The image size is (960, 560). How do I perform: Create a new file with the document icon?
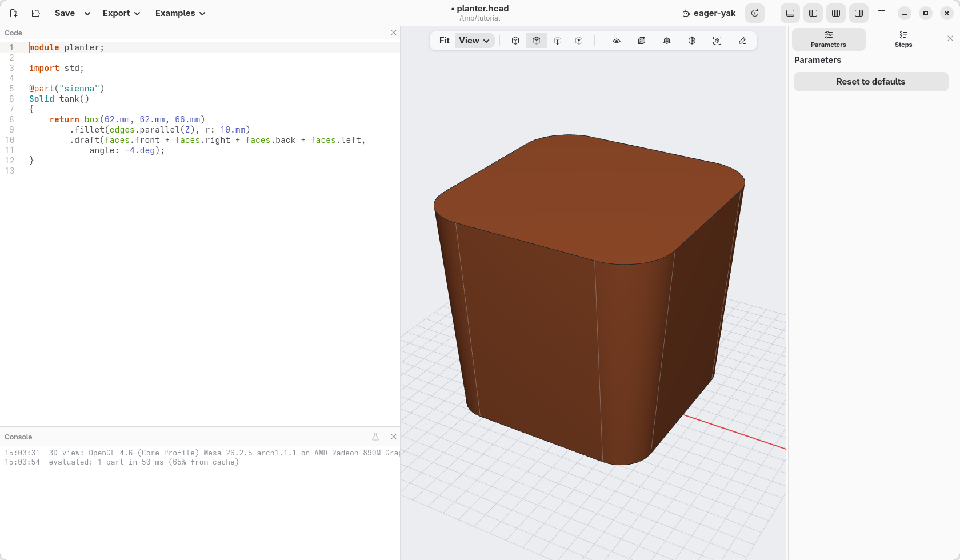pos(14,13)
